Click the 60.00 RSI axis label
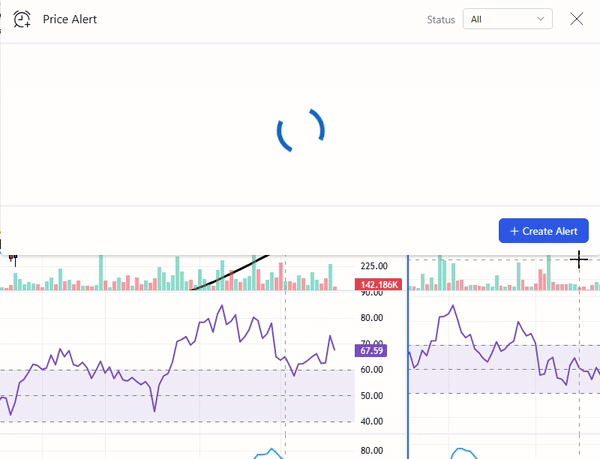This screenshot has width=600, height=459. pyautogui.click(x=372, y=369)
